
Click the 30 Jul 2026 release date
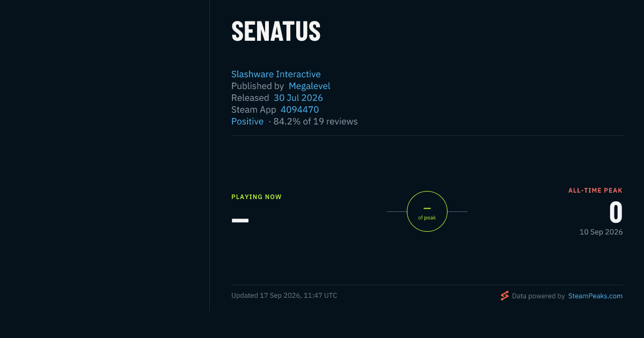(x=298, y=98)
